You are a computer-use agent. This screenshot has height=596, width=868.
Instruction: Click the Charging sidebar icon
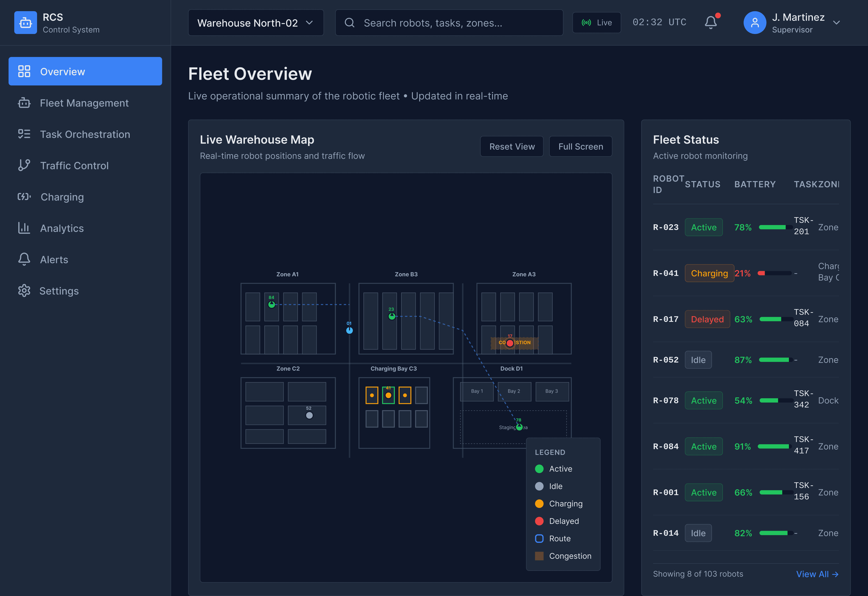point(24,197)
